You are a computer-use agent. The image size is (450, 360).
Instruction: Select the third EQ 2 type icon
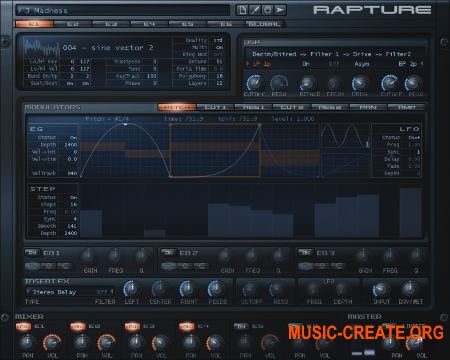click(201, 266)
